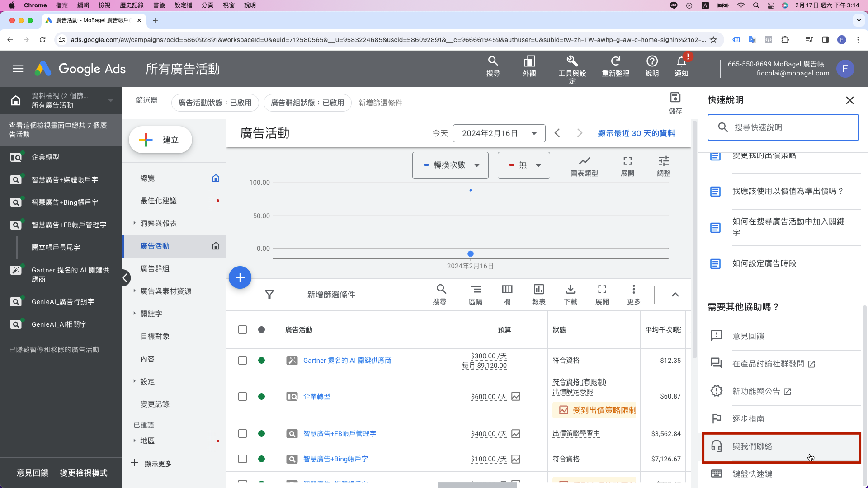The width and height of the screenshot is (868, 488).
Task: Open the 2024年2月16日 date picker dropdown
Action: [499, 133]
